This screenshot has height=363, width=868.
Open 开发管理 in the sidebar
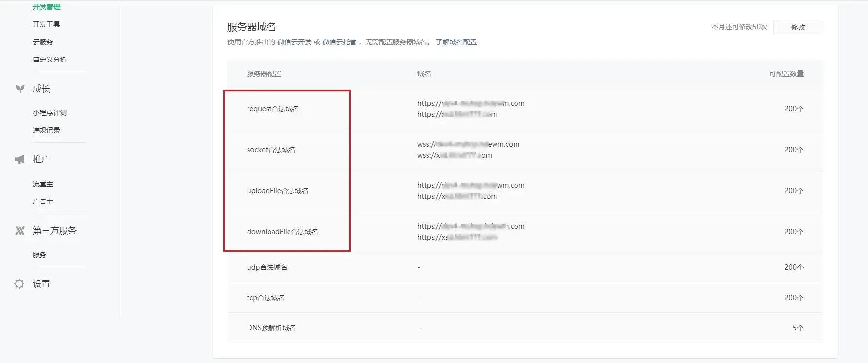(x=46, y=7)
